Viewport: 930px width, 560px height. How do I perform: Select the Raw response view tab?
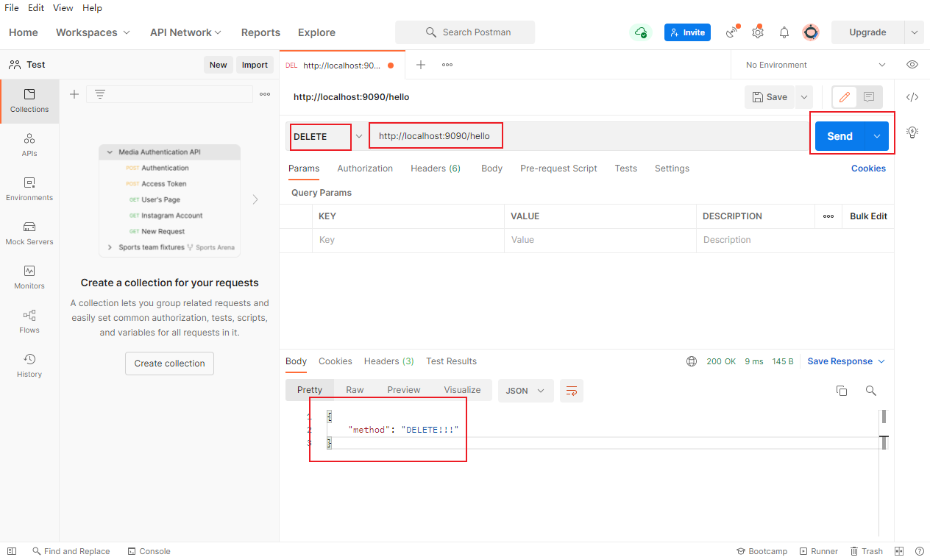[355, 390]
